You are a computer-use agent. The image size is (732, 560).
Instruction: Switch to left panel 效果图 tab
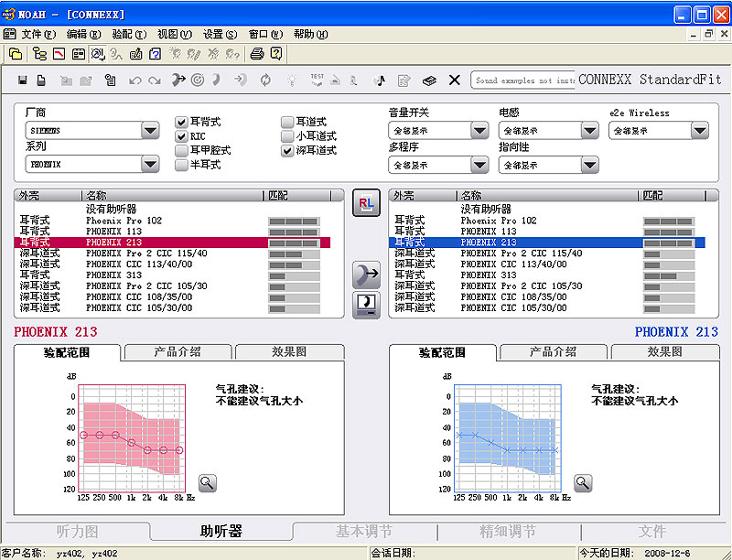click(x=289, y=352)
